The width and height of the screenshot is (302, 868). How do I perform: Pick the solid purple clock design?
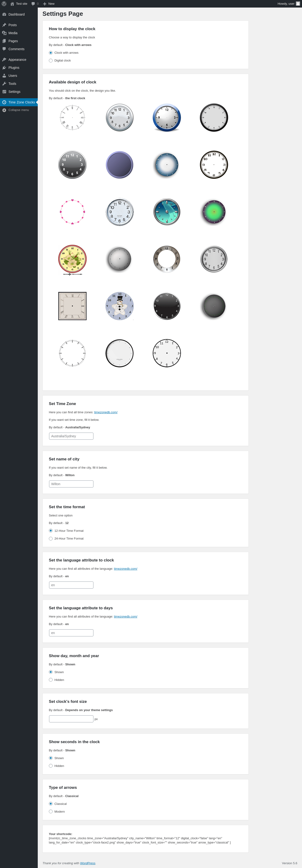pos(119,165)
